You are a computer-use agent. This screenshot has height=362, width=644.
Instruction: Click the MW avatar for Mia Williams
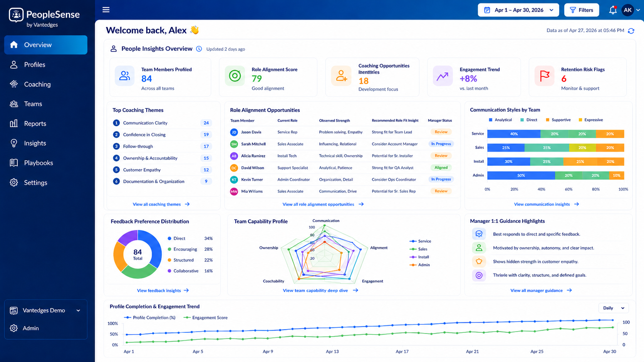point(234,191)
